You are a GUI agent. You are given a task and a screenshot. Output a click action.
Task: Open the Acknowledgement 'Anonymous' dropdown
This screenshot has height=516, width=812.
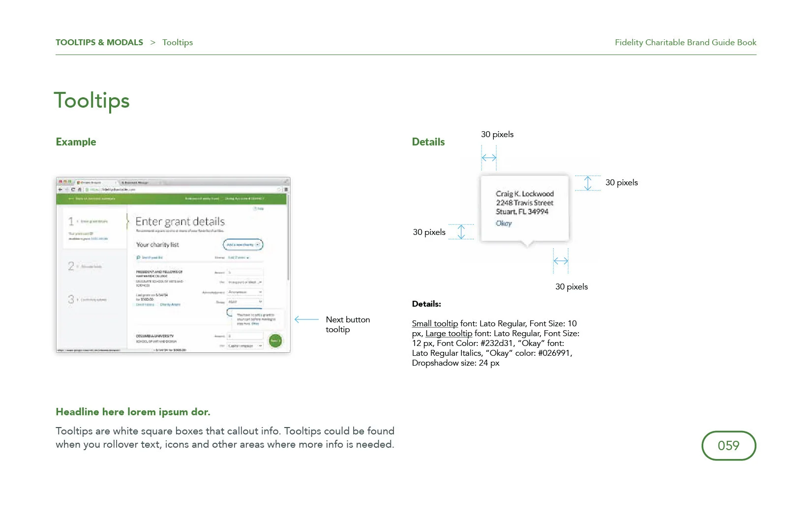pos(245,292)
